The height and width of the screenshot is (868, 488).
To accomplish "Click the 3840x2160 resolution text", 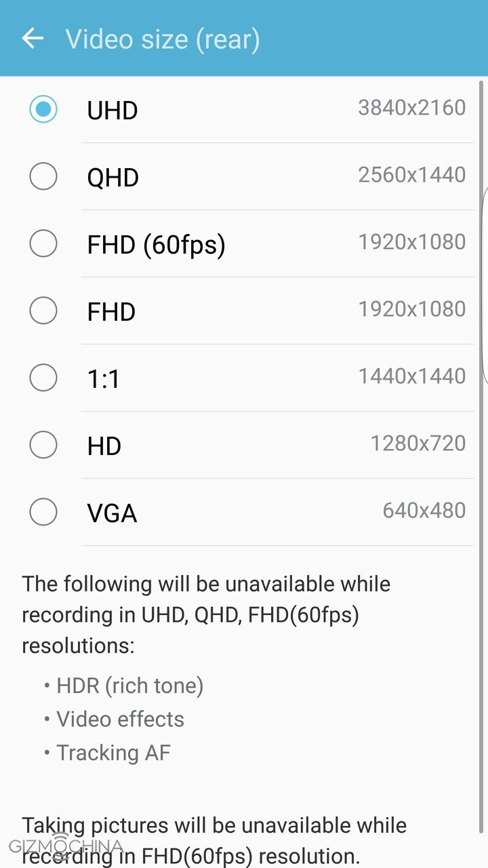I will click(411, 107).
